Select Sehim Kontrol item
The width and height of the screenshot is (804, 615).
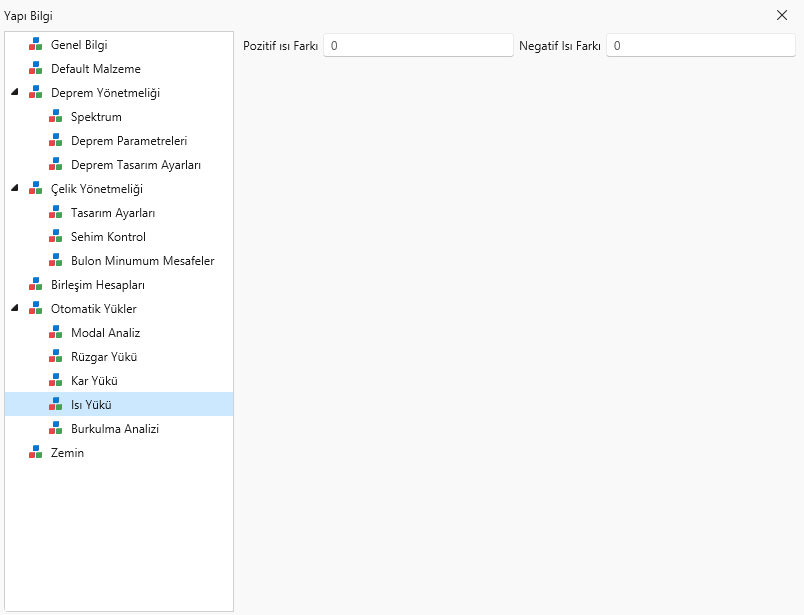108,237
